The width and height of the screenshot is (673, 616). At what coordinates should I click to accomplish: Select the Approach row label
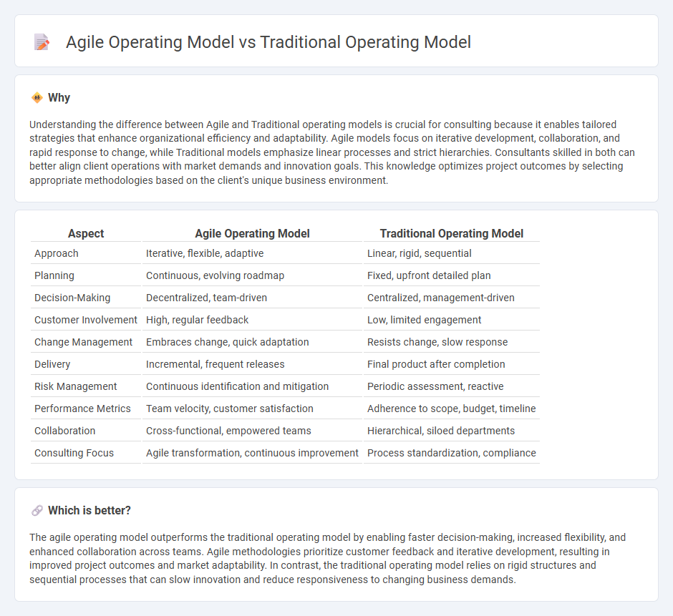coord(57,253)
